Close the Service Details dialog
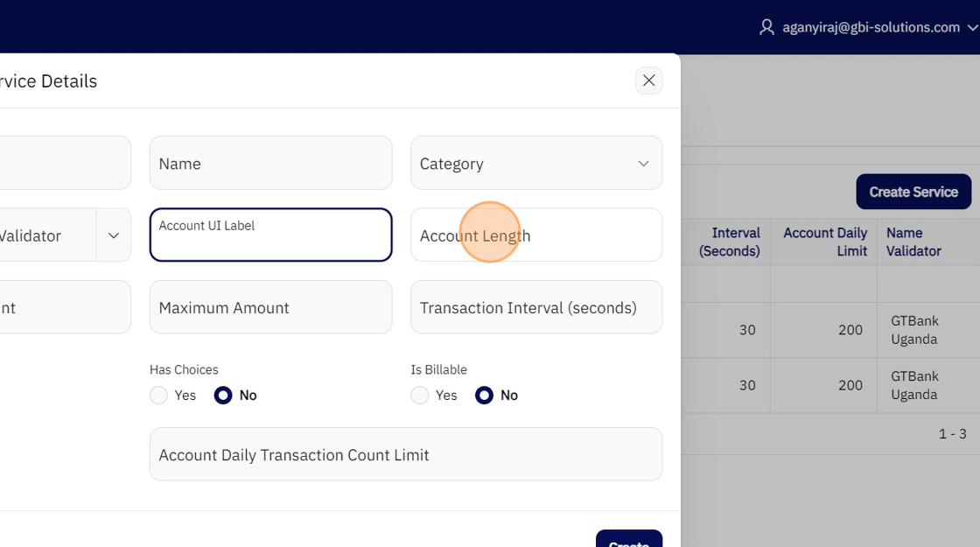 tap(648, 81)
